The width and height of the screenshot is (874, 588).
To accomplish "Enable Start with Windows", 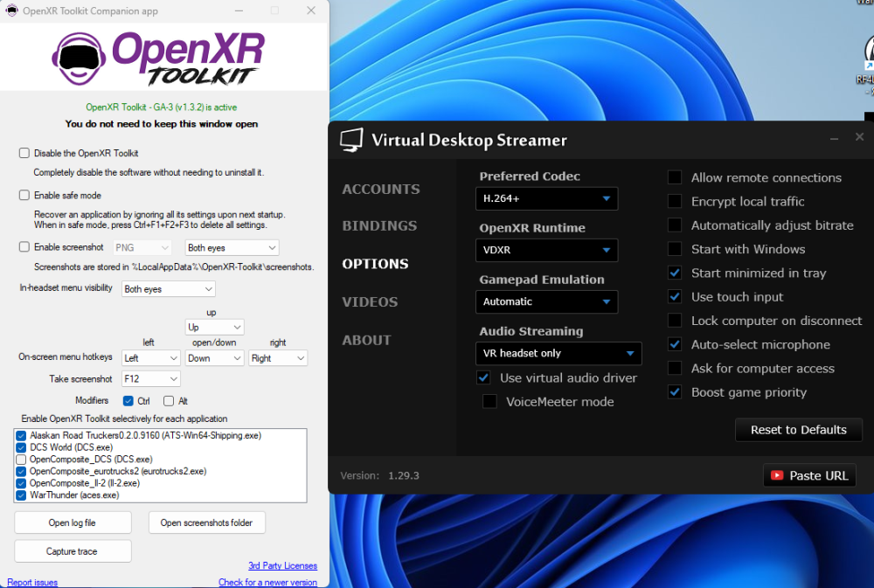I will [675, 249].
